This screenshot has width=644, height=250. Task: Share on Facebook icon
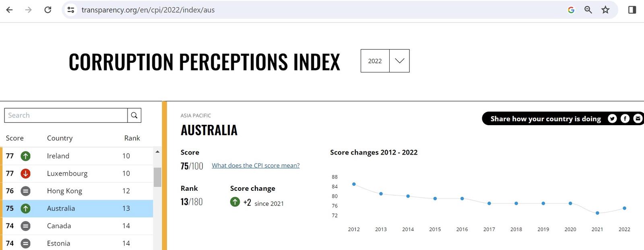coord(625,118)
